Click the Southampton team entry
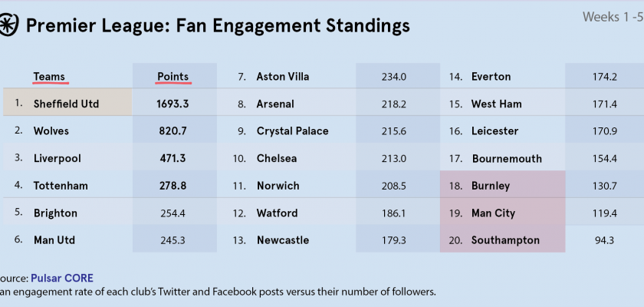The width and height of the screenshot is (644, 307). 505,240
